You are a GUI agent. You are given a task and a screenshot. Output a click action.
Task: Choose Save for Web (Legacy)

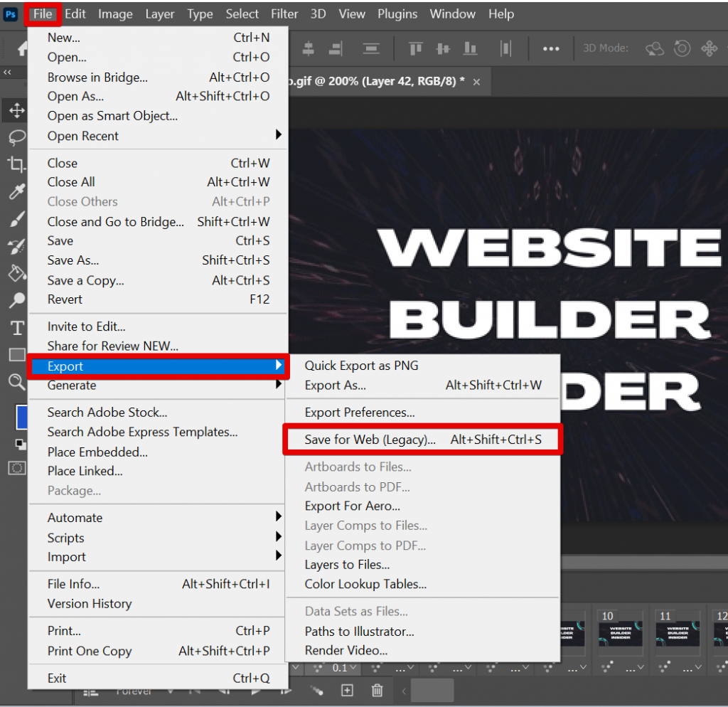pyautogui.click(x=370, y=439)
